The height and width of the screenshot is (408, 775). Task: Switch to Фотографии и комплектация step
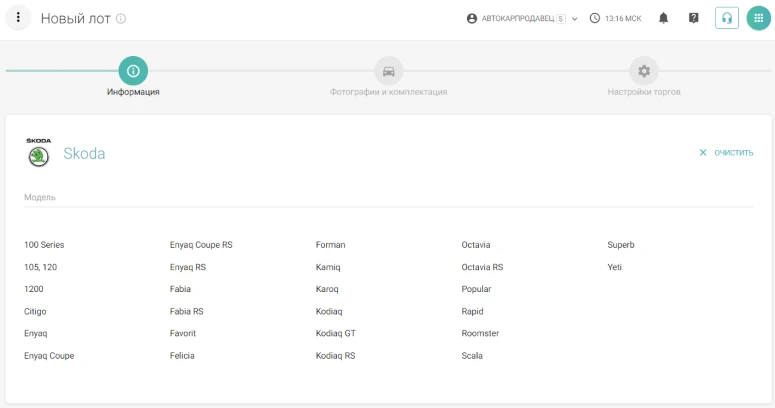(x=388, y=71)
